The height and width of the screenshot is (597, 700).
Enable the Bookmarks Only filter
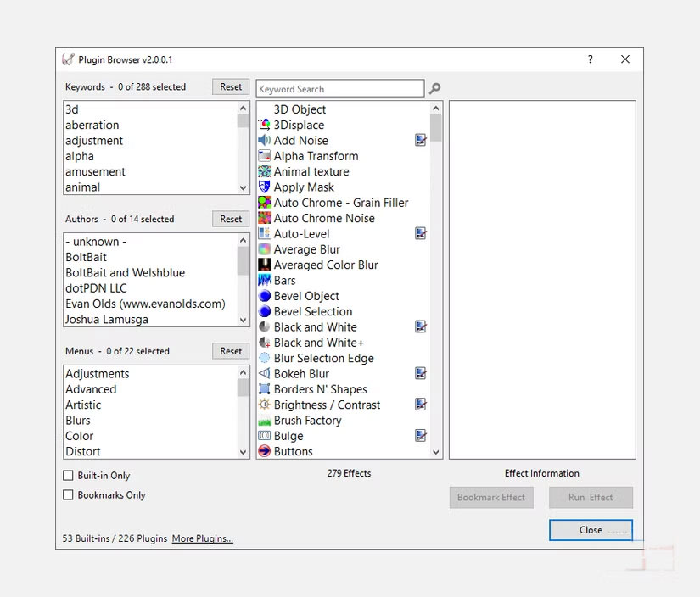click(x=67, y=494)
